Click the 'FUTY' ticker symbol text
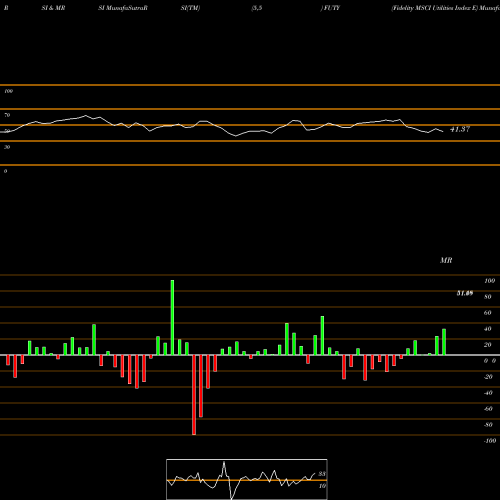This screenshot has width=500, height=500. click(331, 8)
